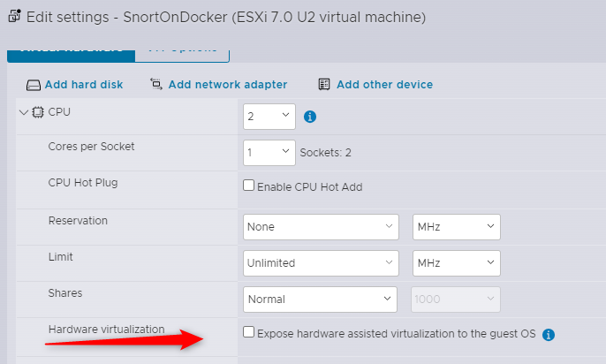Change the Limit MHz unit dropdown
This screenshot has height=364, width=606.
(x=456, y=263)
